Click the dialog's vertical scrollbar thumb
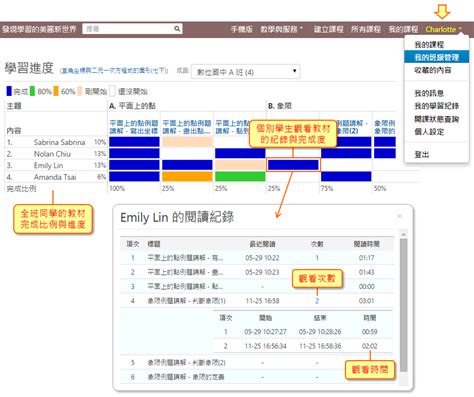474x397 pixels. coord(403,305)
